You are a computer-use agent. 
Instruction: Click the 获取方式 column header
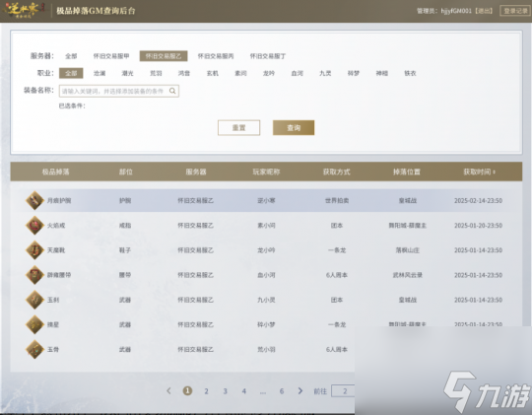coord(336,172)
